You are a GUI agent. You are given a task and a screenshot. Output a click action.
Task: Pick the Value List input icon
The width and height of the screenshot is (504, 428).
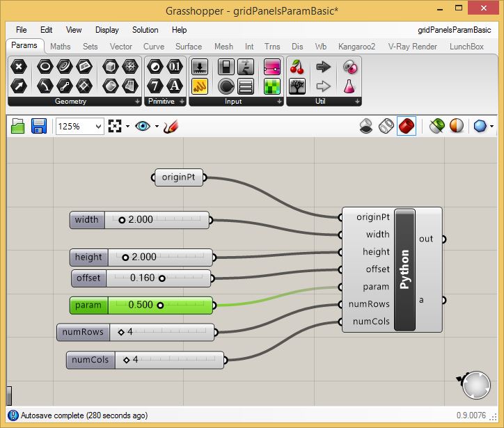coord(246,86)
